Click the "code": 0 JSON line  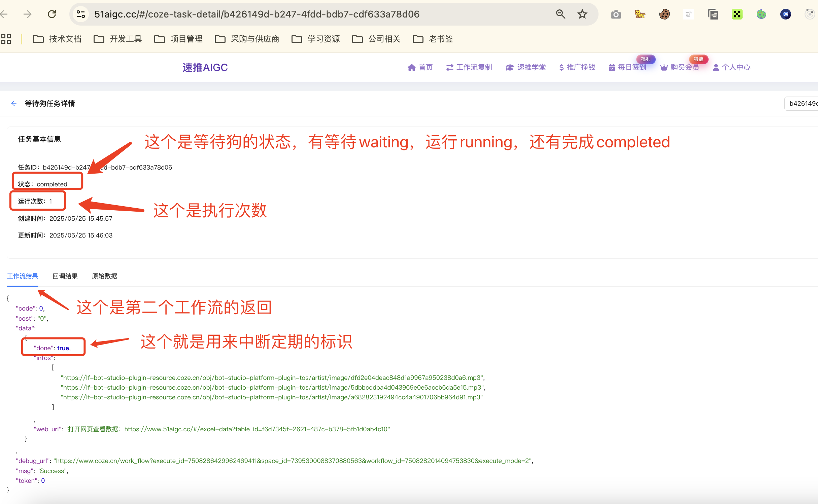[x=30, y=308]
